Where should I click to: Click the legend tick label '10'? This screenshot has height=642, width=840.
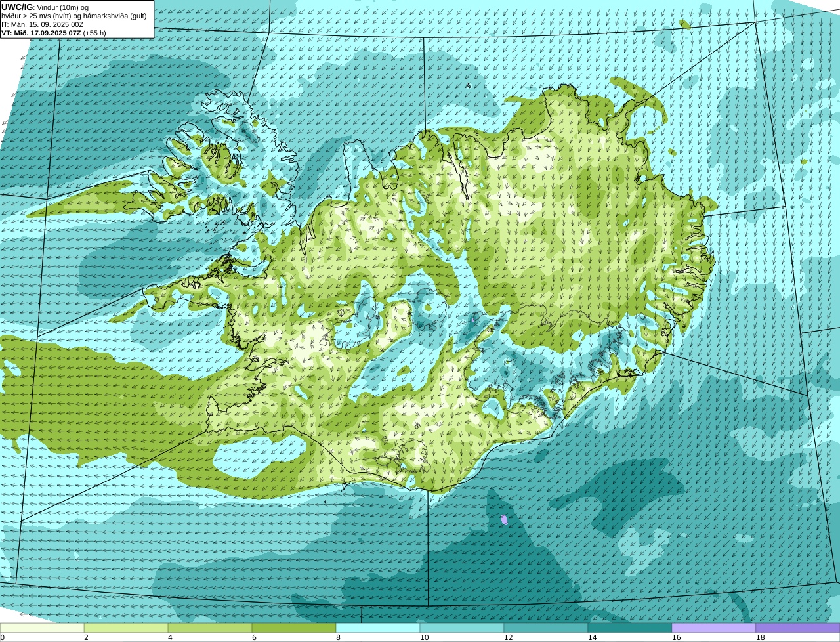tap(425, 637)
